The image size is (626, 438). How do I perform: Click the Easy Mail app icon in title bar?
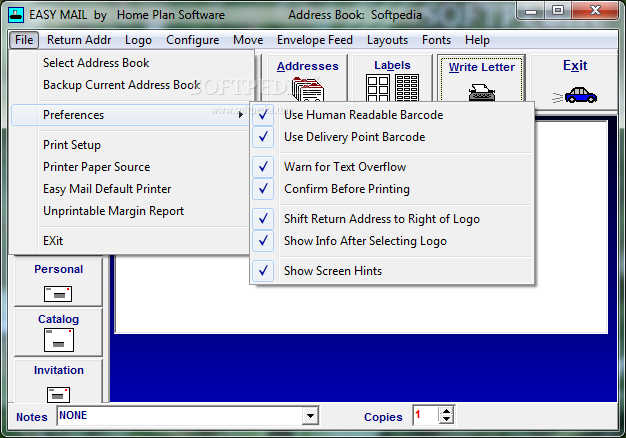click(16, 15)
